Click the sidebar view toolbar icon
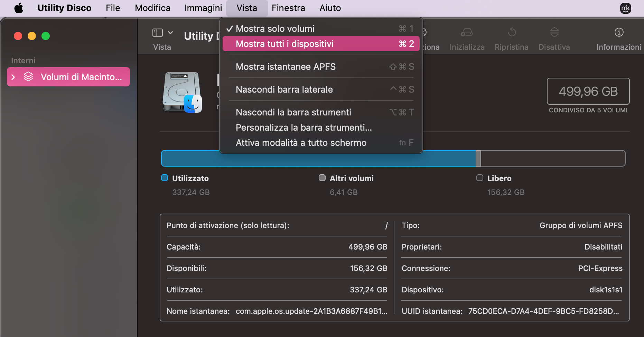Image resolution: width=644 pixels, height=337 pixels. [x=158, y=32]
